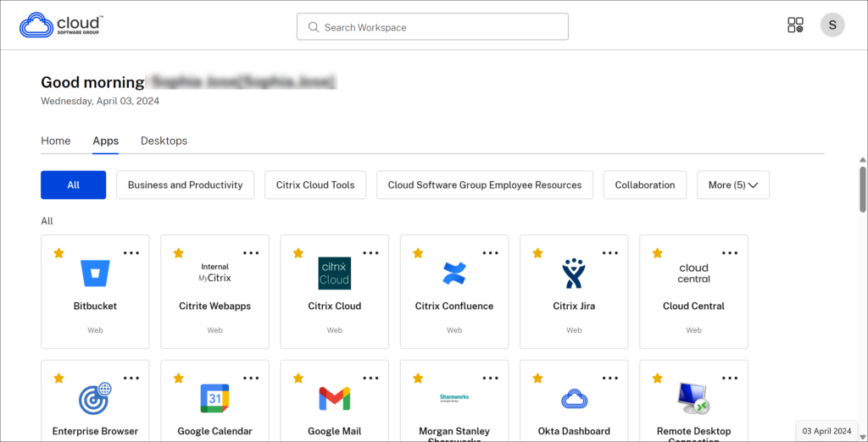The width and height of the screenshot is (868, 442).
Task: Open Google Calendar app icon
Action: (214, 398)
